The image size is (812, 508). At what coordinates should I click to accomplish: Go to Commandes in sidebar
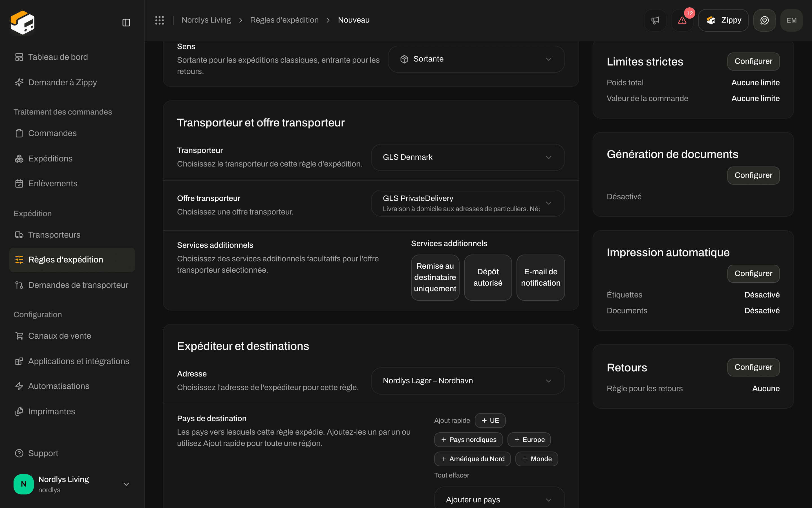pos(72,133)
